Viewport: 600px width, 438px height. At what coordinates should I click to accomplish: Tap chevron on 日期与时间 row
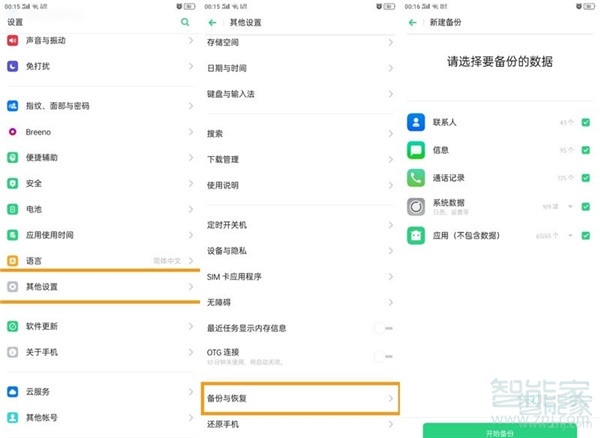(390, 68)
